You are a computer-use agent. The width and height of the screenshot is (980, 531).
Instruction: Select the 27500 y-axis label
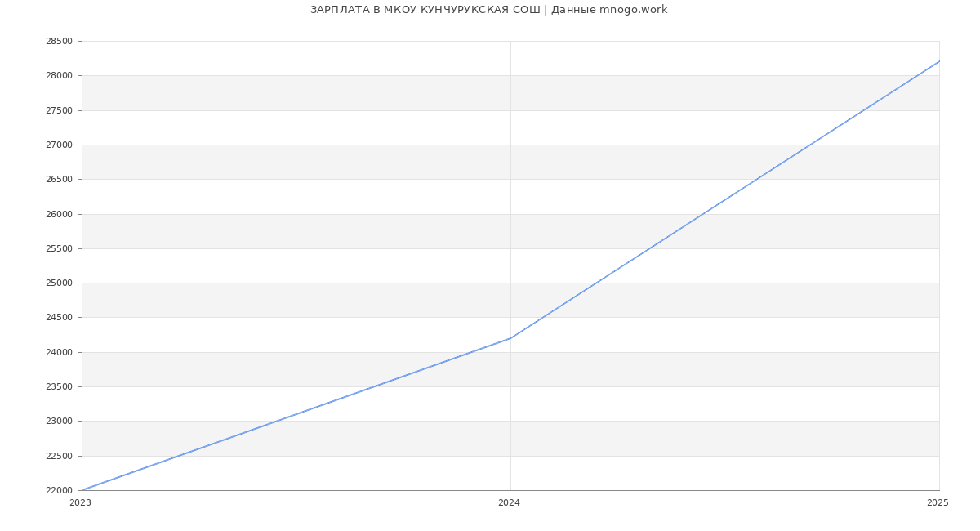coord(59,110)
